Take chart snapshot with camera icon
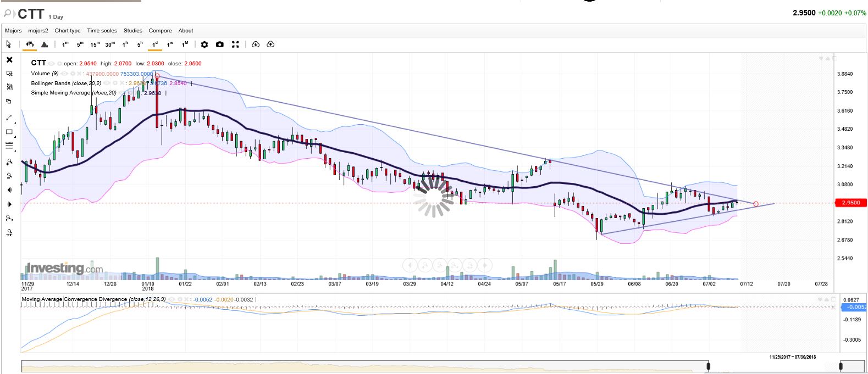868x374 pixels. click(220, 44)
